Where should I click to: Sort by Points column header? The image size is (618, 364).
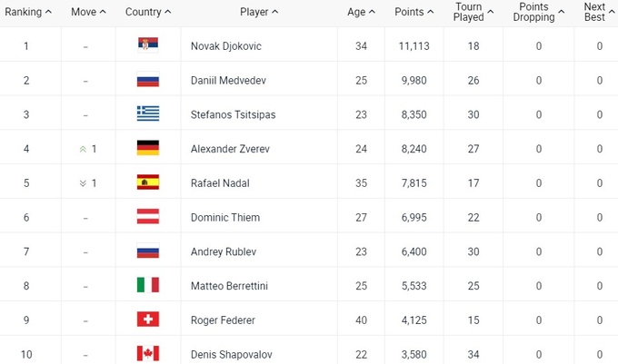[414, 12]
